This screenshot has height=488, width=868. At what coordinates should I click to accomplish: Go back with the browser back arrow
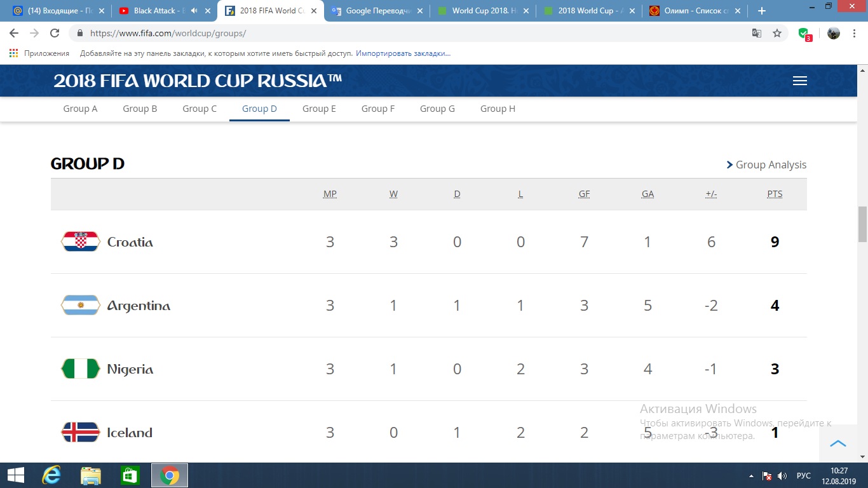pyautogui.click(x=14, y=33)
